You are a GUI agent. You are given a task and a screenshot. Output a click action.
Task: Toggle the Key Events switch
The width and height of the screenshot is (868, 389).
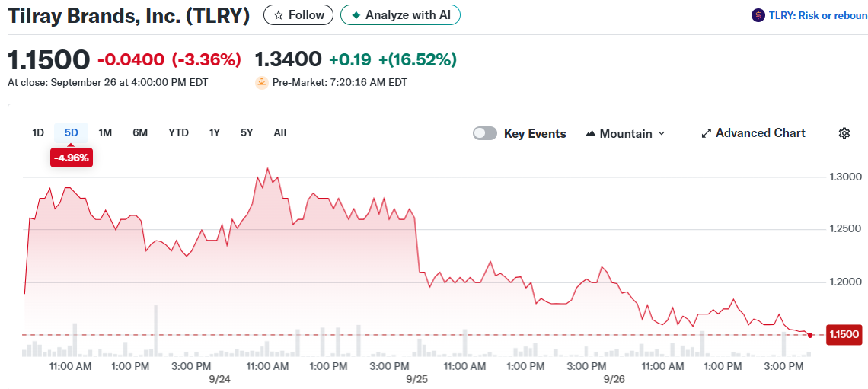pos(485,133)
